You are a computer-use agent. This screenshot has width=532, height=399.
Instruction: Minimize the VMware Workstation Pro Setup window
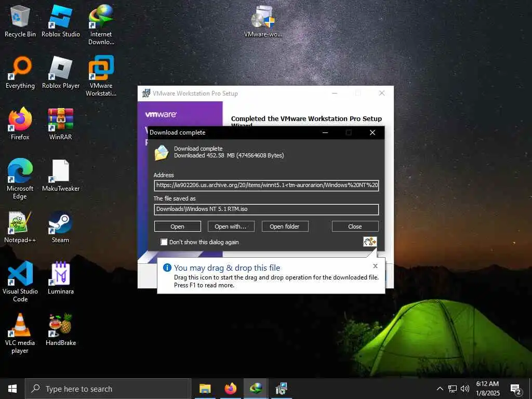point(335,94)
